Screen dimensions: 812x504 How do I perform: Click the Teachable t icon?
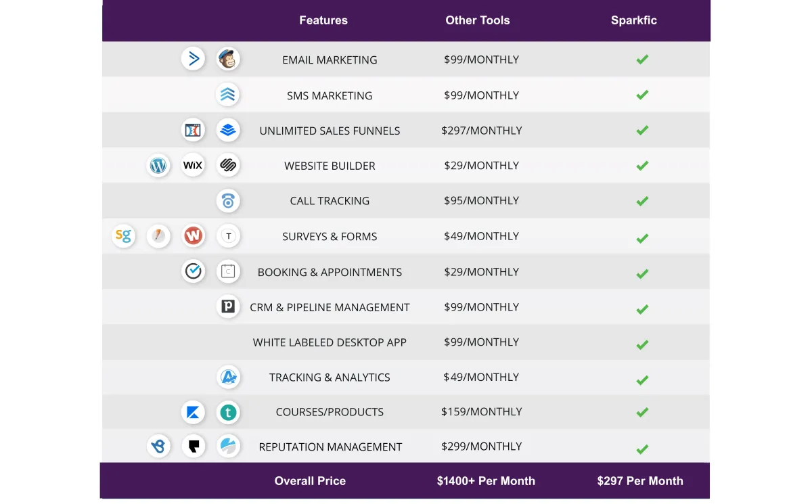click(x=228, y=412)
